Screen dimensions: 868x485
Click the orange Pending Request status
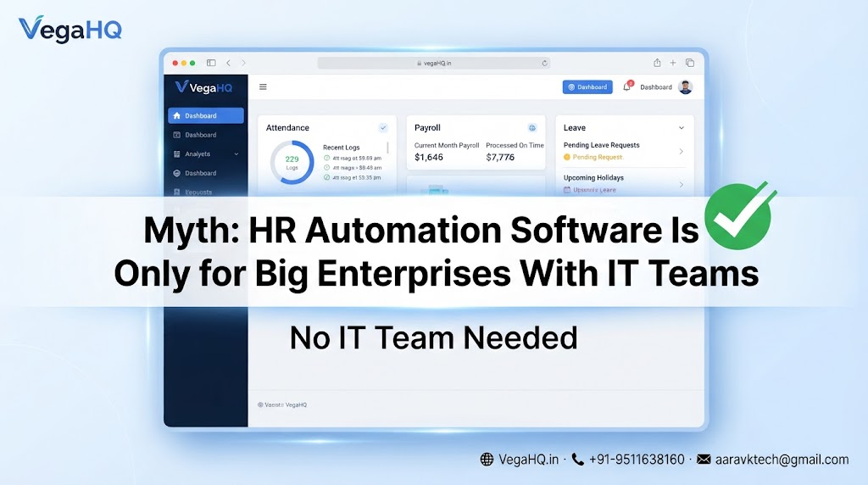tap(593, 157)
